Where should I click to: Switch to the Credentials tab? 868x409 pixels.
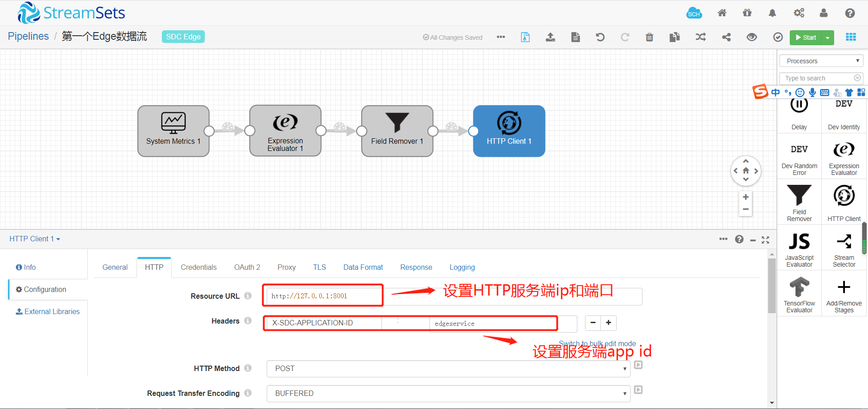tap(198, 267)
